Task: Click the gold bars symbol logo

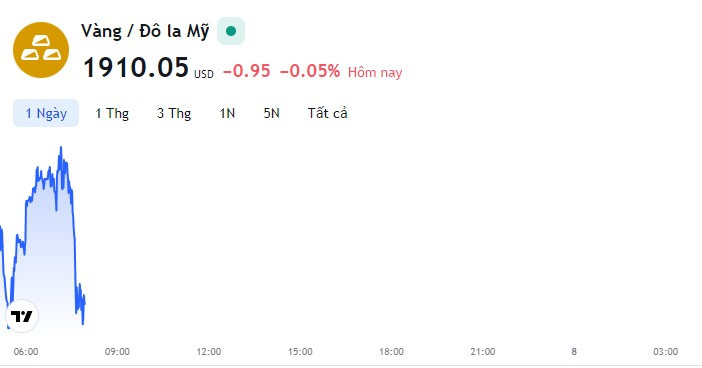Action: [x=41, y=50]
